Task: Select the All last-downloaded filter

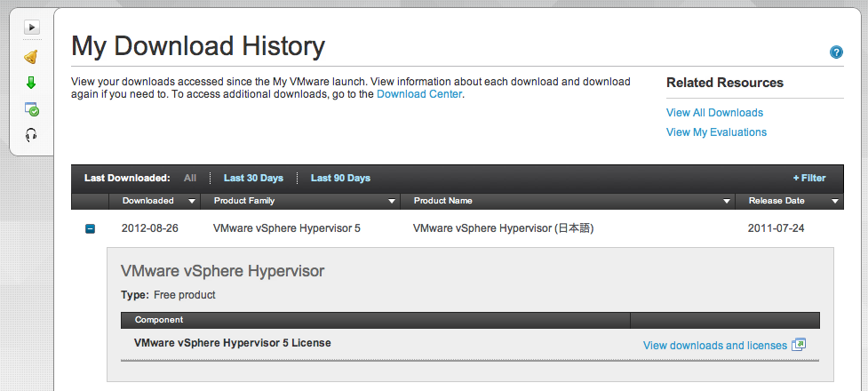Action: point(190,178)
